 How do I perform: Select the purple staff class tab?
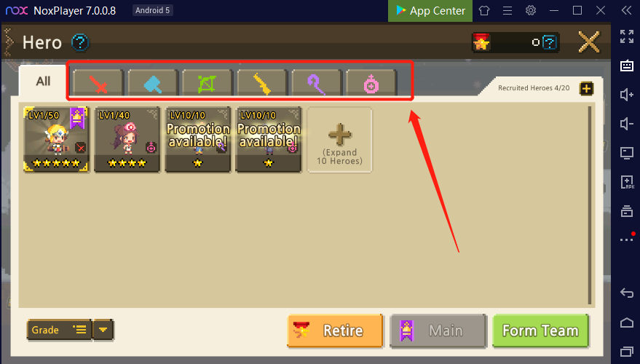click(317, 83)
